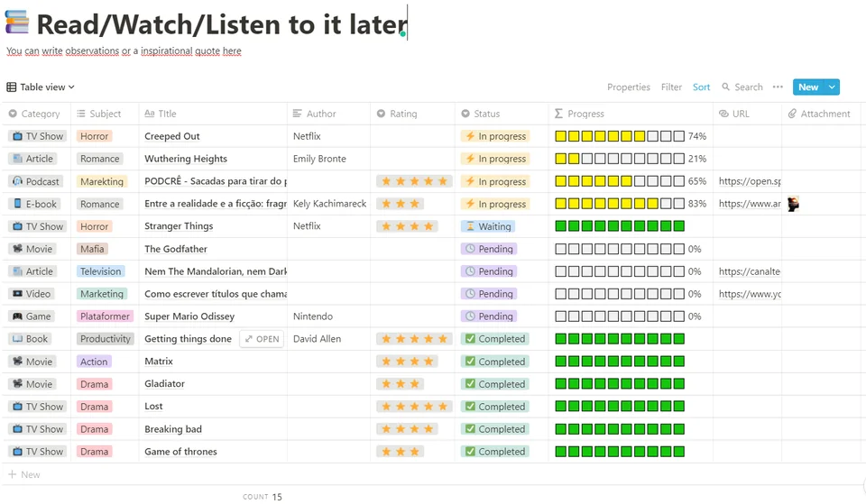866x504 pixels.
Task: Click the Mafia subject tag
Action: click(x=92, y=249)
